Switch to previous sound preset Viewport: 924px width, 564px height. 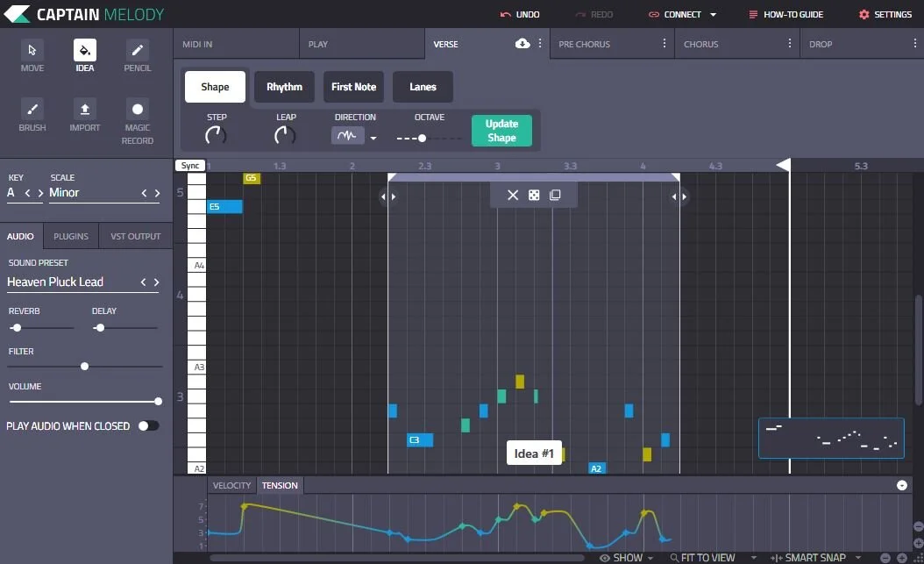coord(143,282)
